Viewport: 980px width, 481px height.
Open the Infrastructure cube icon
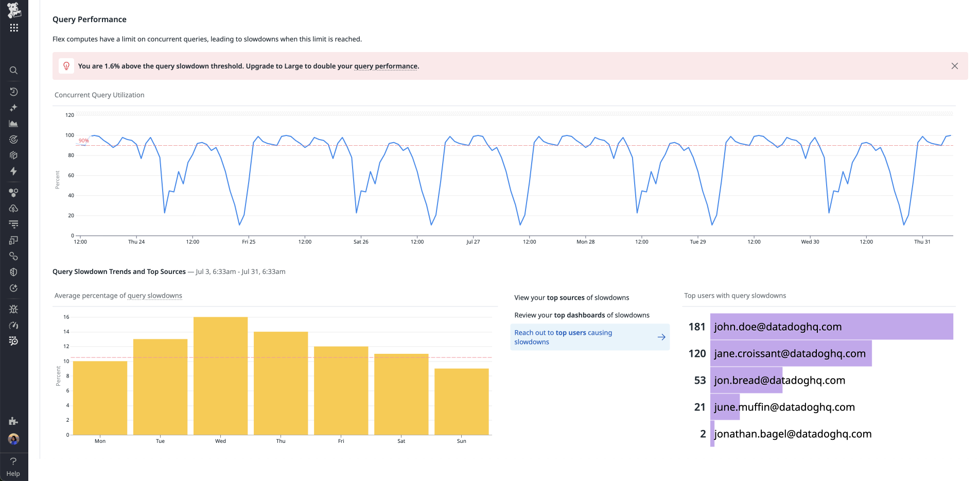[14, 155]
